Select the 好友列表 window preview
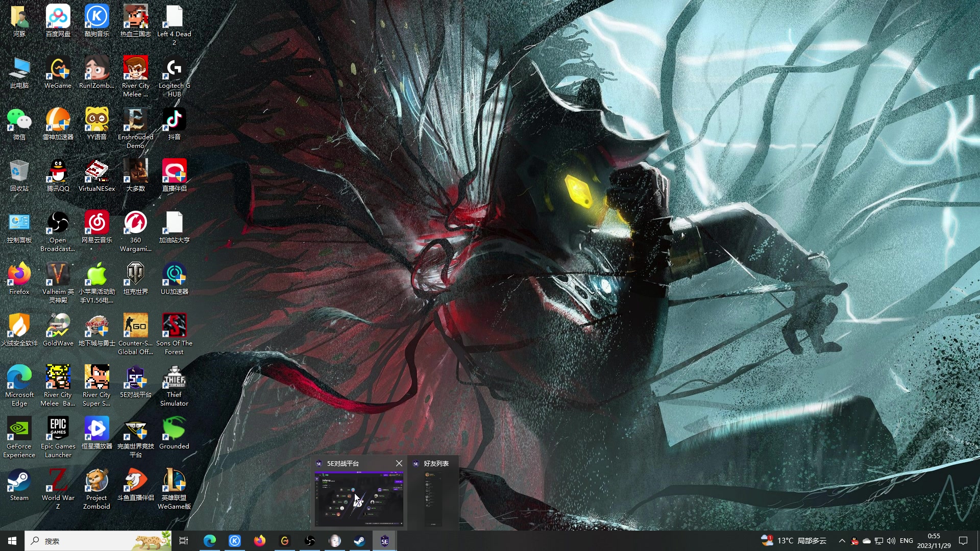 pyautogui.click(x=433, y=499)
